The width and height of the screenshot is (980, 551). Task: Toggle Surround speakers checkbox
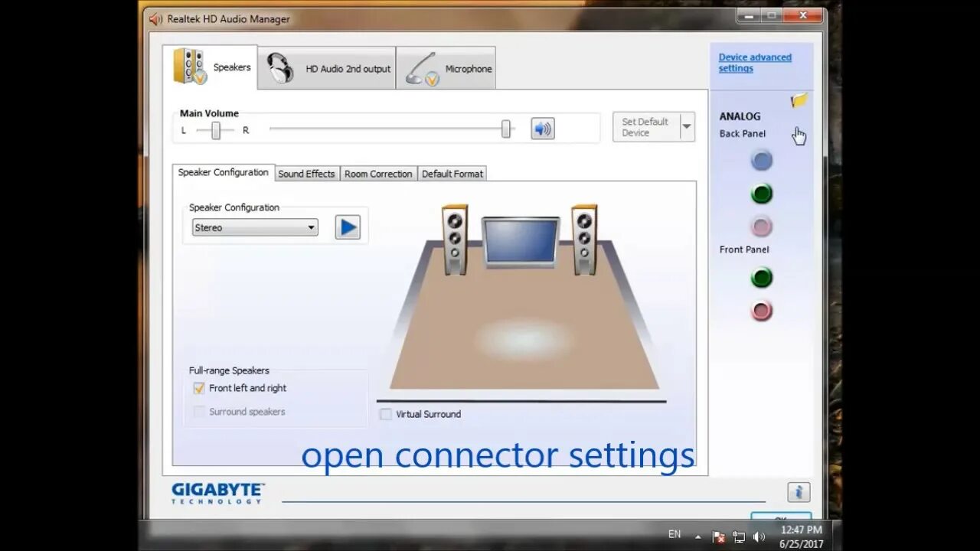pyautogui.click(x=199, y=412)
